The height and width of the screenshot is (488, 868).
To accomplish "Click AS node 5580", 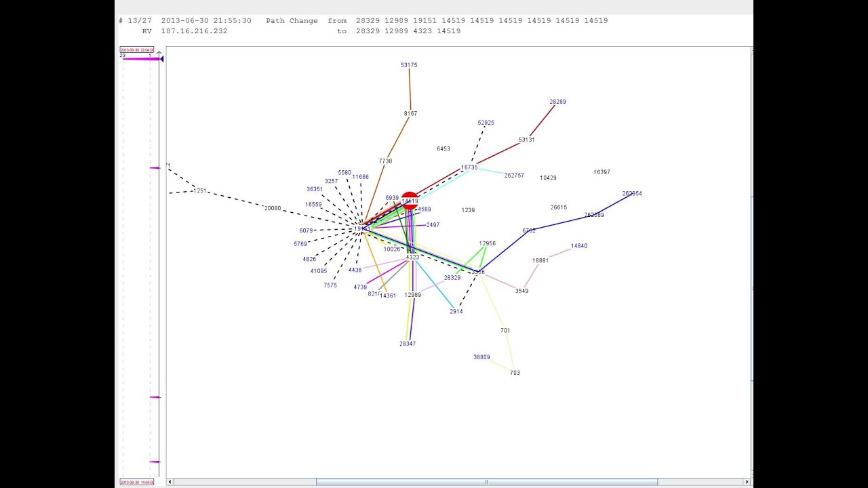I will [x=344, y=173].
